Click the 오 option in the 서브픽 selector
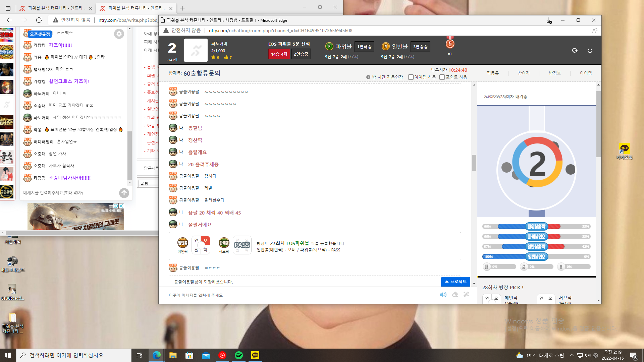Screen dimensions: 644x362 click(x=550, y=298)
